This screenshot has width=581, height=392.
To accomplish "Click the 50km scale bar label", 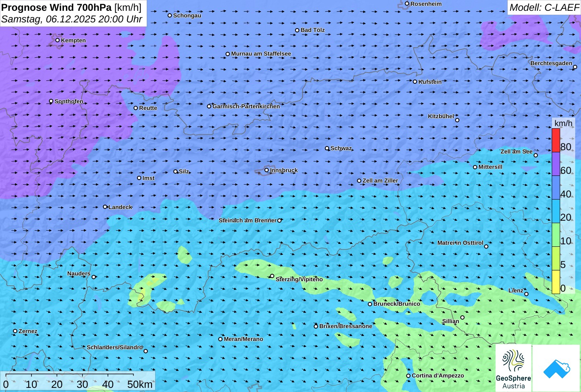I will coord(140,384).
